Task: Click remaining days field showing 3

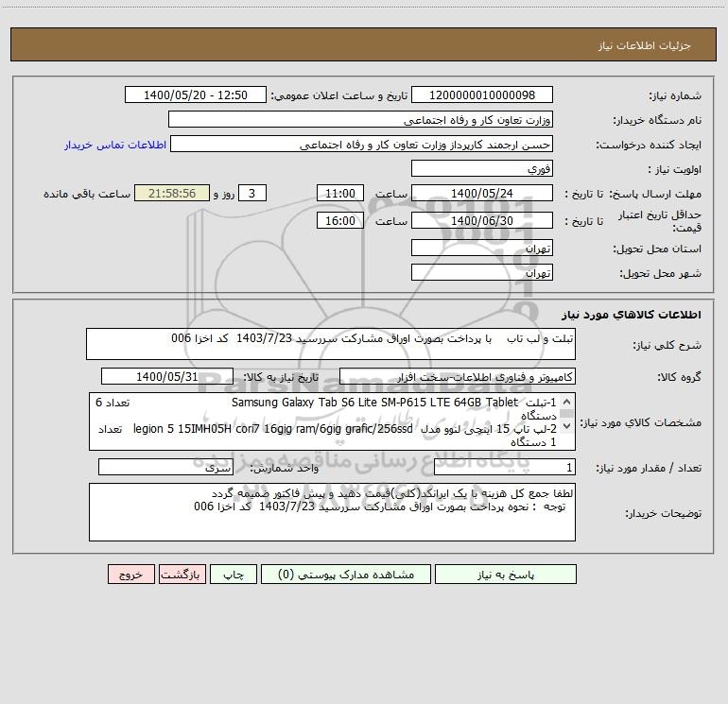Action: (x=252, y=193)
